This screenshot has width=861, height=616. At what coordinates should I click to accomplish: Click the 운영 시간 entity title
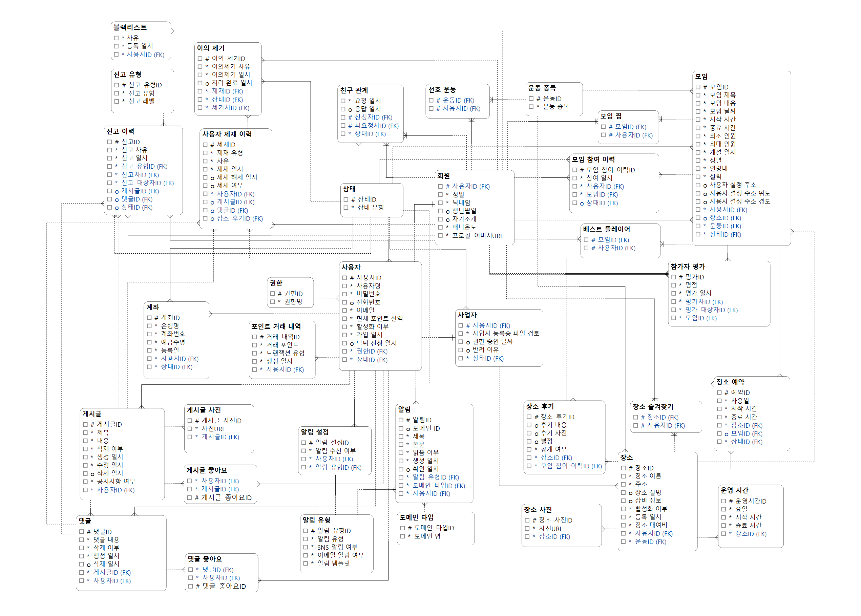(x=734, y=490)
